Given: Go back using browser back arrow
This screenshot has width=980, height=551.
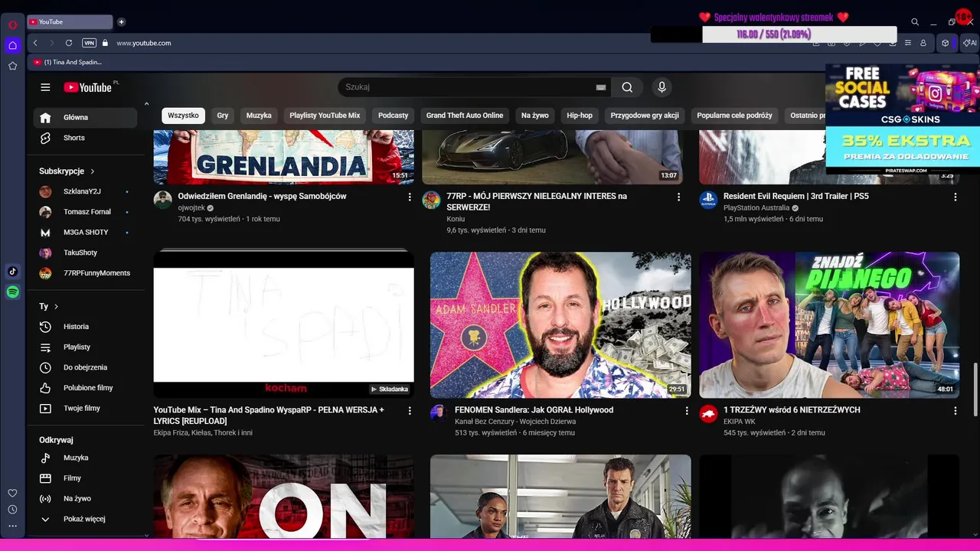Looking at the screenshot, I should tap(35, 43).
